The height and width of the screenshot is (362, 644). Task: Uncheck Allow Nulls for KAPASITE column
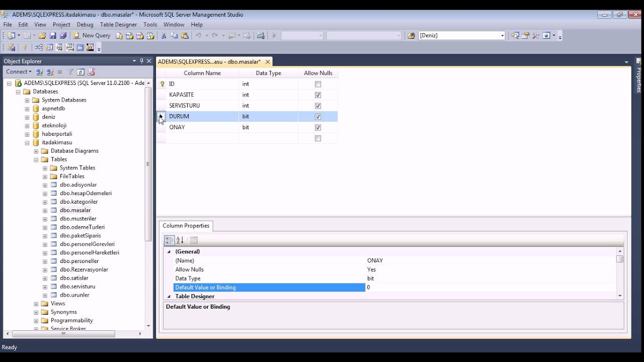[318, 95]
